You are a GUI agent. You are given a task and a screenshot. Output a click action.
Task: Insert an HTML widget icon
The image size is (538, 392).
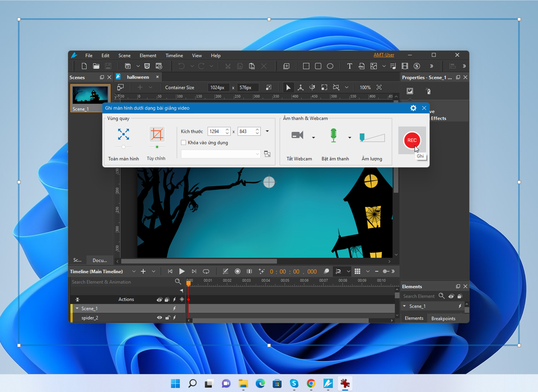(x=361, y=66)
